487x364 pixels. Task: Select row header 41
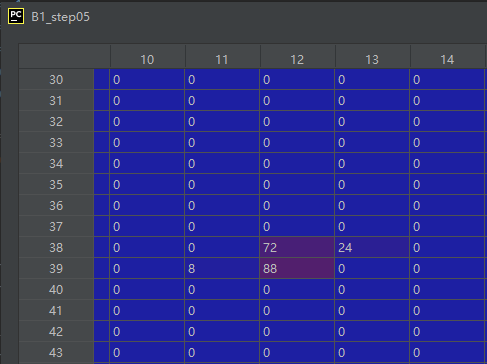point(56,311)
